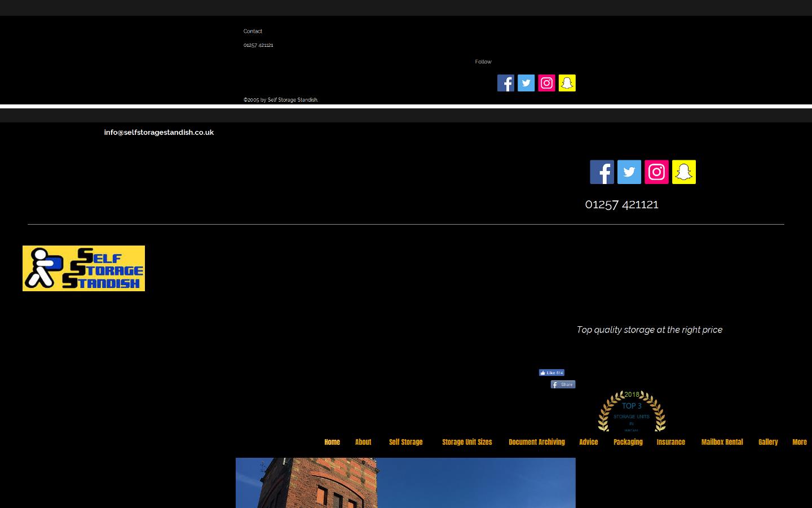Select Storage Unit Sizes in navigation
Viewport: 812px width, 508px height.
[467, 442]
